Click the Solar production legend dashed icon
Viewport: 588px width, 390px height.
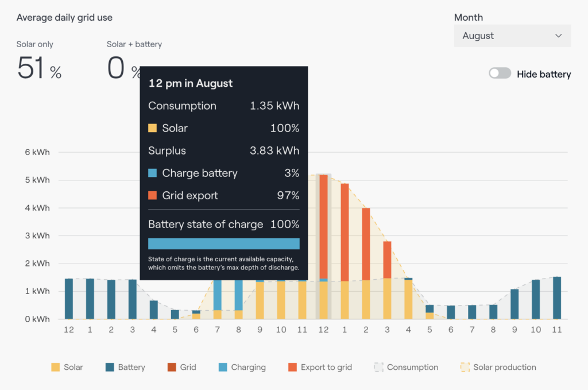465,367
